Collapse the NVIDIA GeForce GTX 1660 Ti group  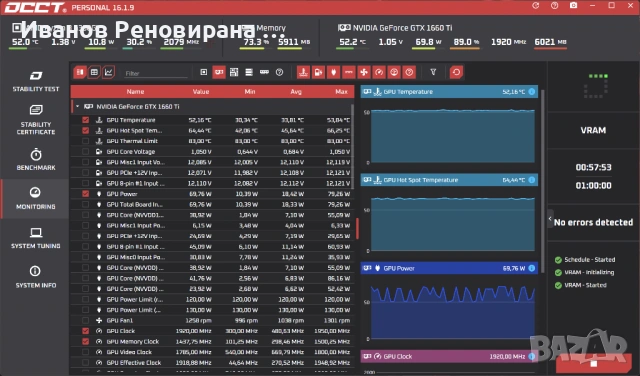[x=77, y=107]
